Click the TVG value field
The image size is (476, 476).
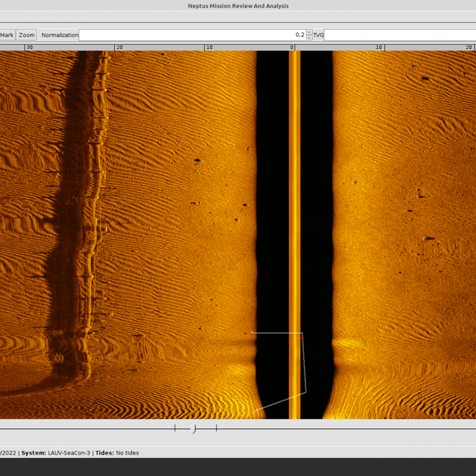pyautogui.click(x=399, y=35)
